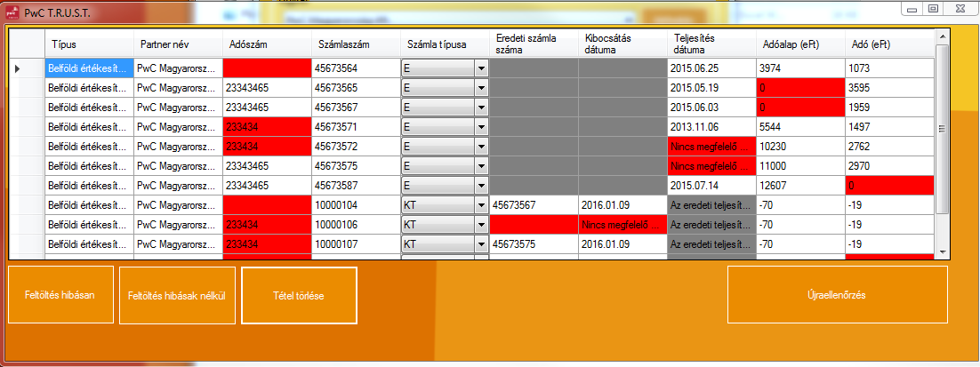Image resolution: width=980 pixels, height=367 pixels.
Task: Click the Kibocsátás dátuma column header
Action: [623, 44]
